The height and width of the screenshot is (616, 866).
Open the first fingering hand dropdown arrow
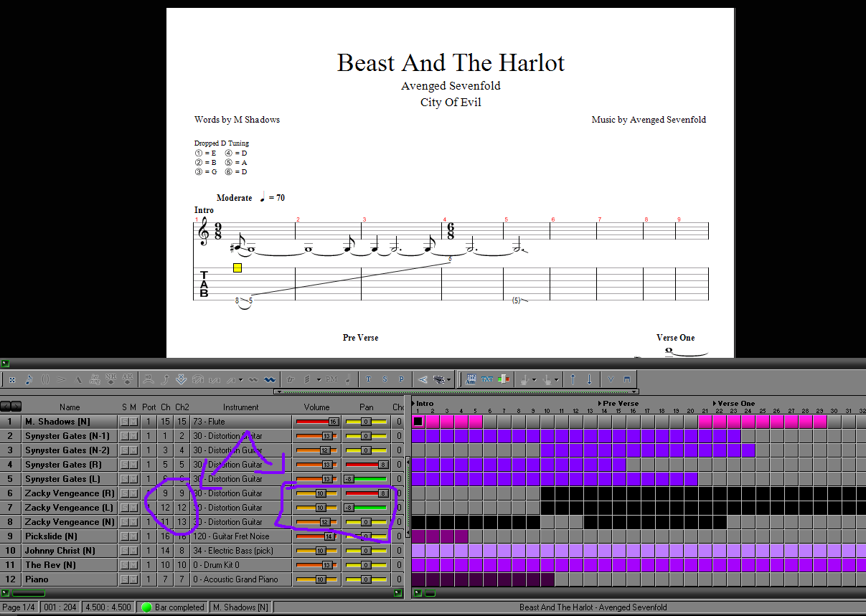click(534, 379)
